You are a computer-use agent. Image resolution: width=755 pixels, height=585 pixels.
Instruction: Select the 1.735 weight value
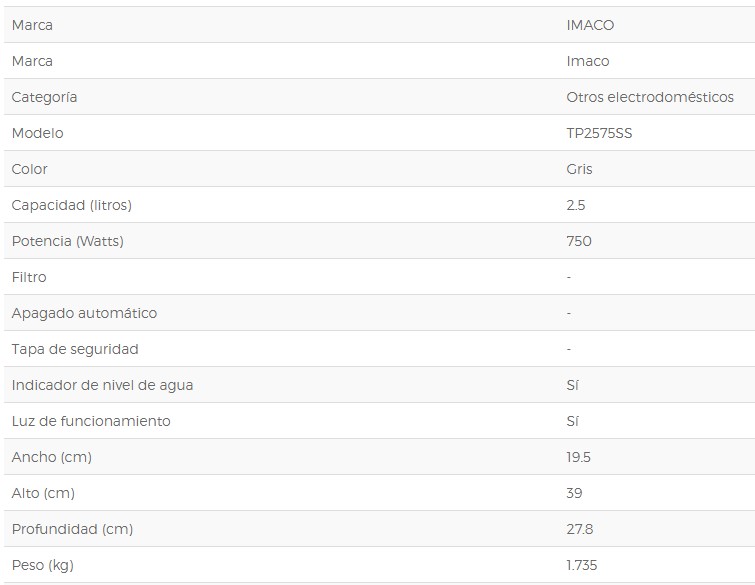click(582, 565)
